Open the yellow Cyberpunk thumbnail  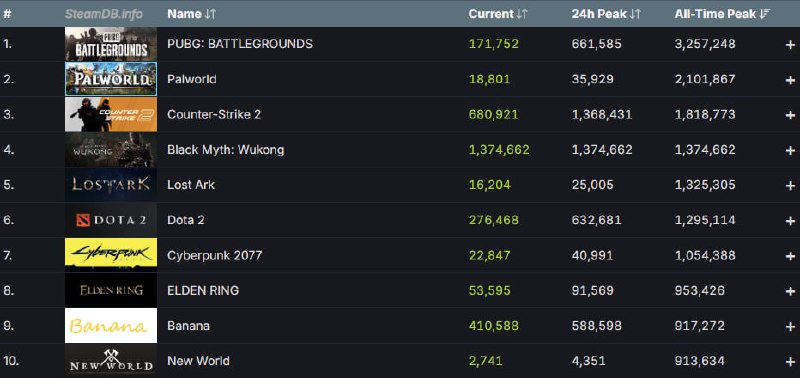[111, 255]
